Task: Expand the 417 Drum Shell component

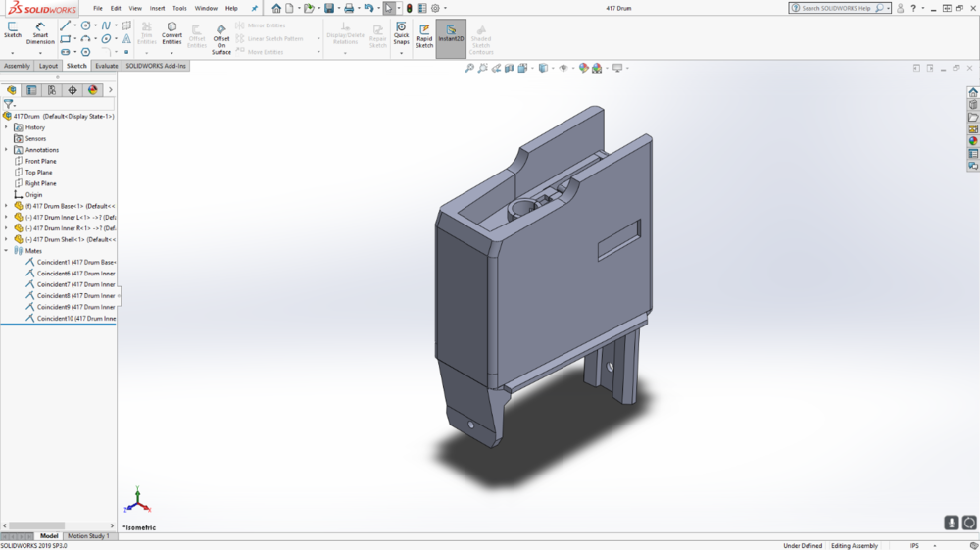Action: pyautogui.click(x=6, y=239)
